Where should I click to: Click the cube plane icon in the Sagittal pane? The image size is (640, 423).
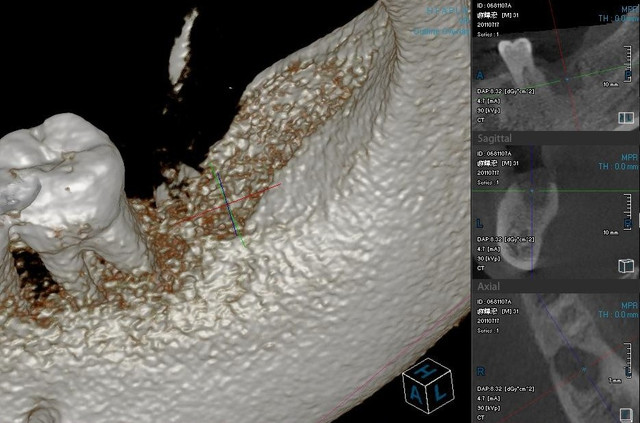[x=626, y=266]
